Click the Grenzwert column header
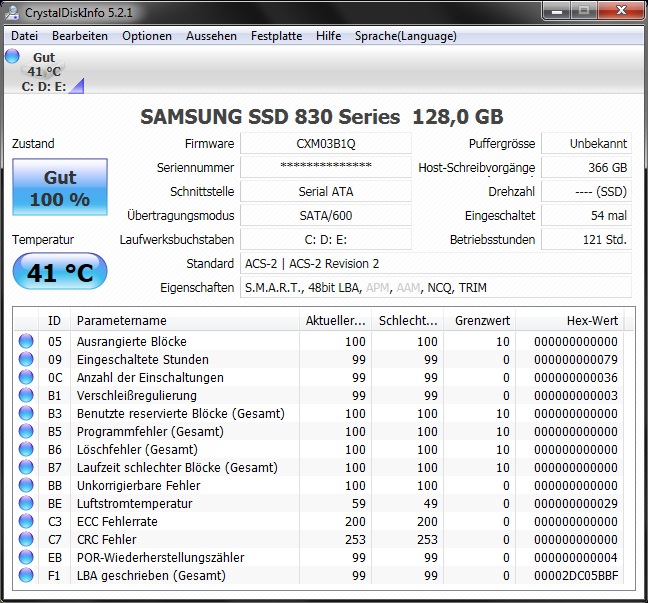 click(x=479, y=320)
